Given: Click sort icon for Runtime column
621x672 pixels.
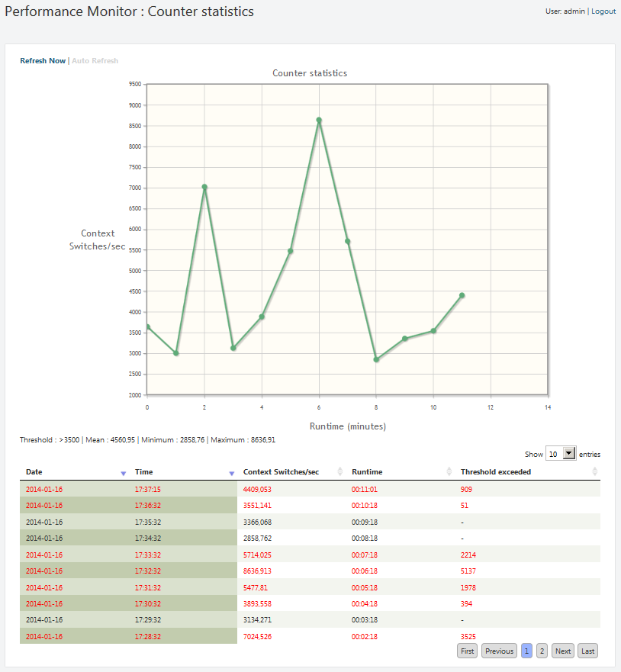Looking at the screenshot, I should coord(449,472).
